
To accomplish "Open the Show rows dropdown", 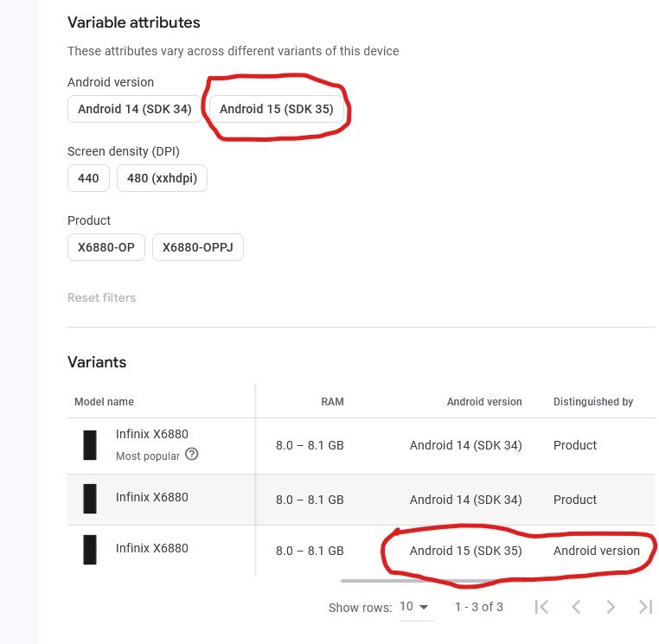I will click(414, 607).
